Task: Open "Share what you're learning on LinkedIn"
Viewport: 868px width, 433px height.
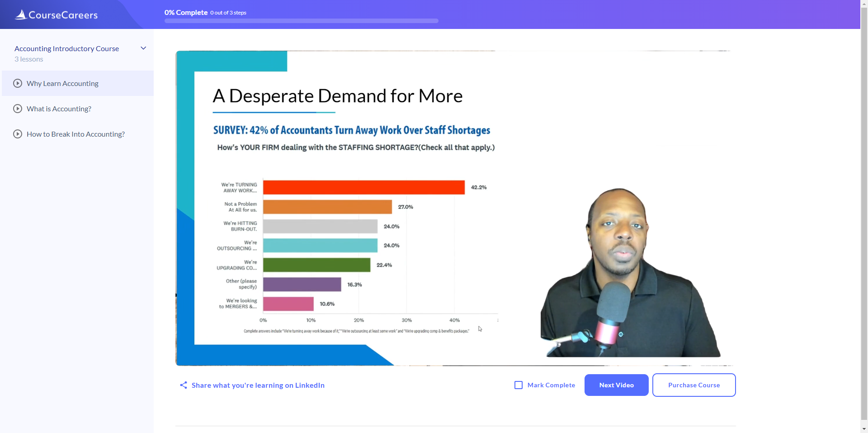Action: 258,385
